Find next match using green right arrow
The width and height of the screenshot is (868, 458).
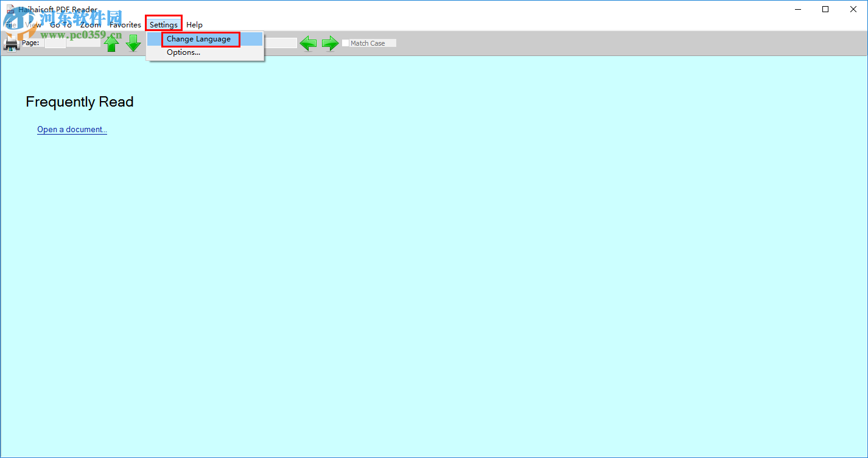(330, 43)
